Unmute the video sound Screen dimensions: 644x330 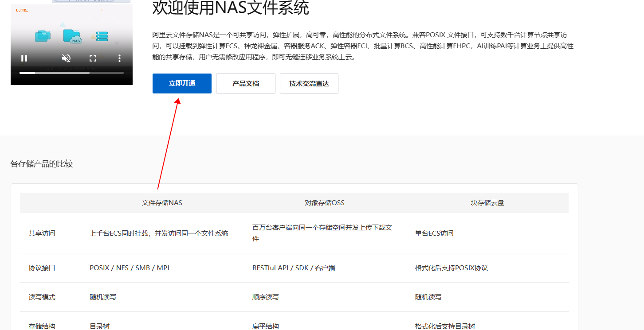[x=66, y=58]
